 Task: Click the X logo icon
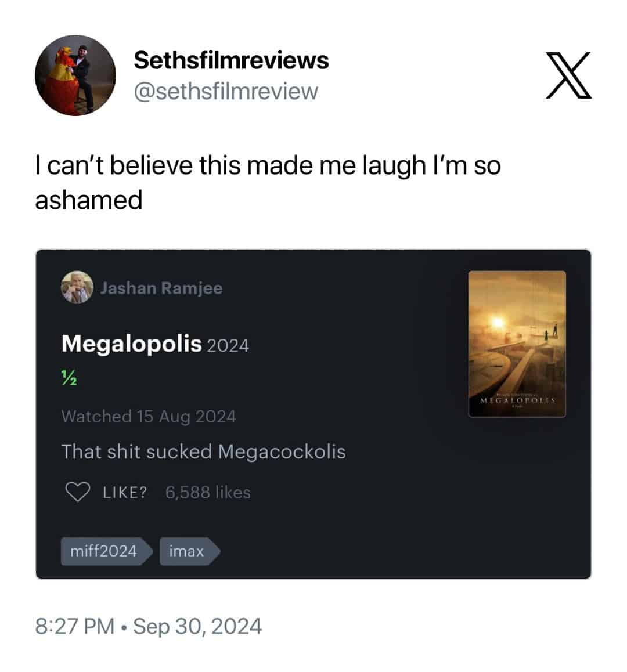click(569, 75)
